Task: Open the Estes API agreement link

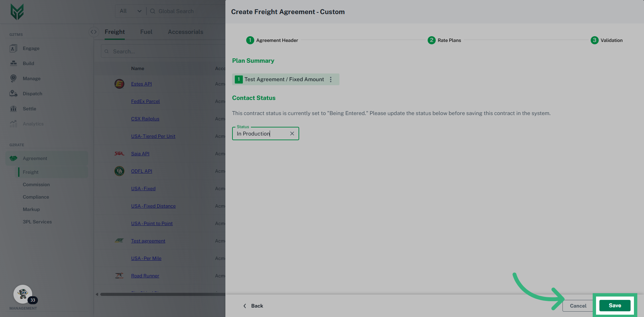Action: click(142, 84)
